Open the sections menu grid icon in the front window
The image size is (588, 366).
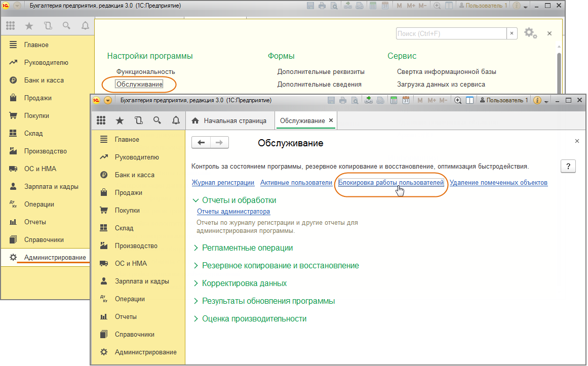pyautogui.click(x=101, y=120)
